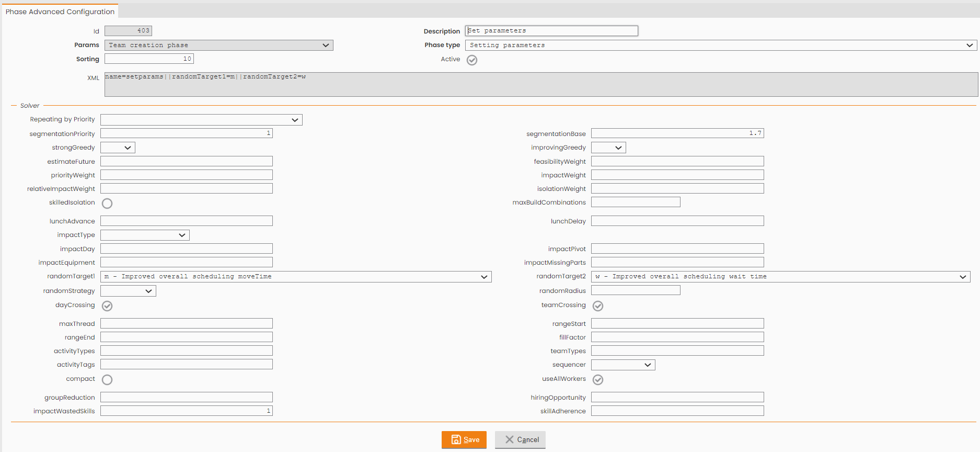The width and height of the screenshot is (980, 452).
Task: Click the lunchDelay field
Action: click(677, 221)
